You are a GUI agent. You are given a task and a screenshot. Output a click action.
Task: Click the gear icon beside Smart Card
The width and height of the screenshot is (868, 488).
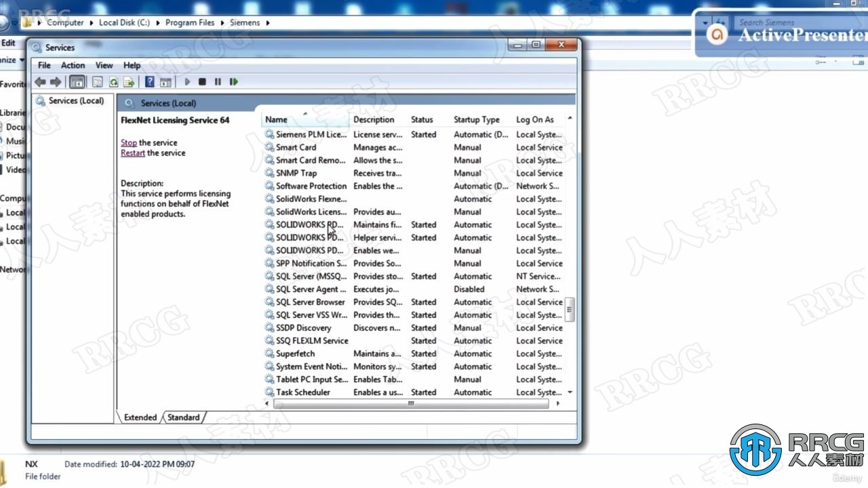(x=269, y=147)
